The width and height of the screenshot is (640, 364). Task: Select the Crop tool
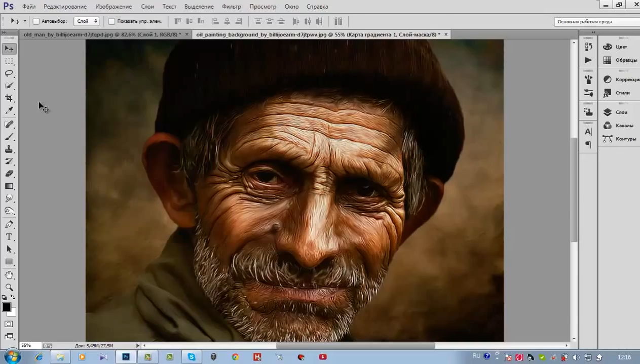[9, 98]
